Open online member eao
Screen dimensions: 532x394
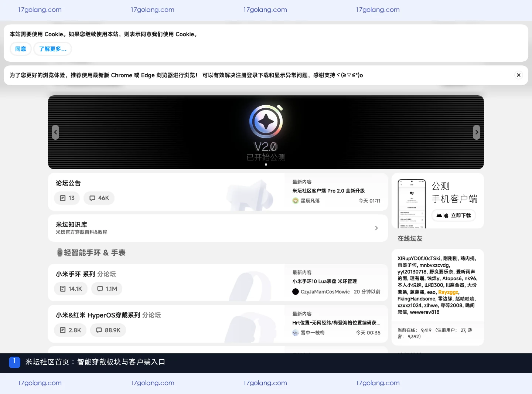(431, 292)
